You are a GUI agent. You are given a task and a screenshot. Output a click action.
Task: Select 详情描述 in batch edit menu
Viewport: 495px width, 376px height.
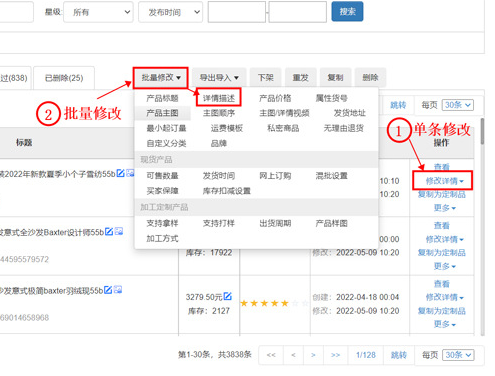(219, 98)
